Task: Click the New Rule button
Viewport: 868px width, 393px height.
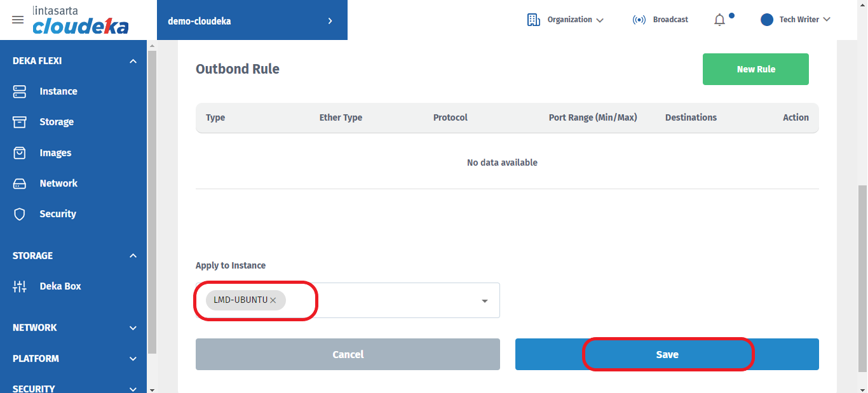Action: click(x=756, y=69)
